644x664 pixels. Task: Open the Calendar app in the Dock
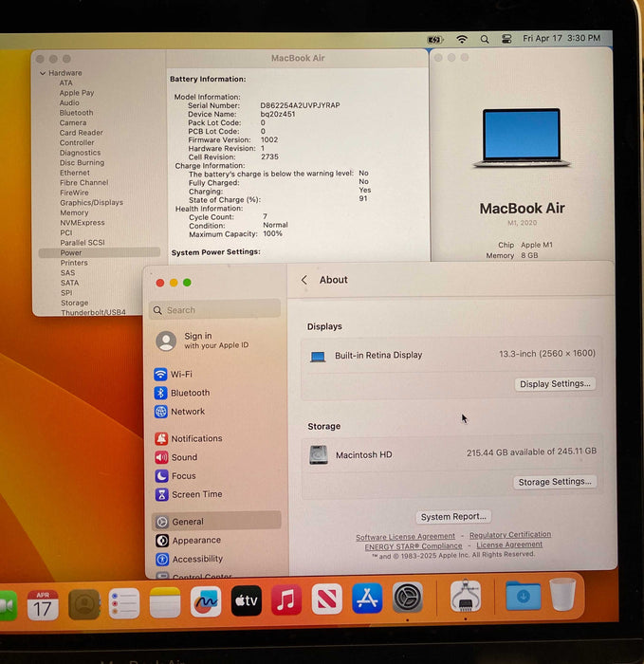43,605
